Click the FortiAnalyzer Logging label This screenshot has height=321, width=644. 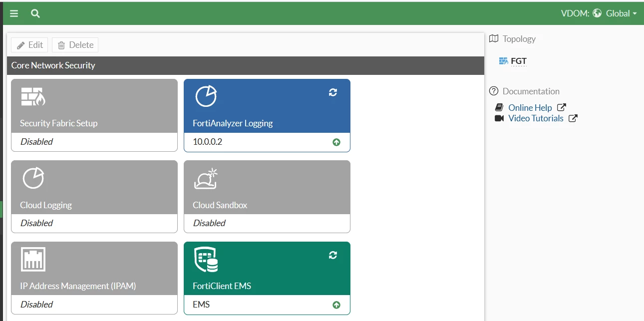[x=233, y=123]
